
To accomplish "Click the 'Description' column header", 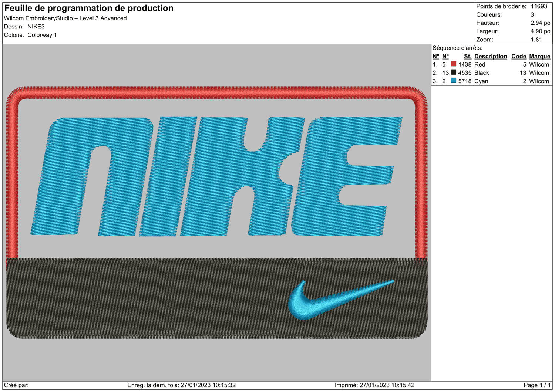I will 491,56.
